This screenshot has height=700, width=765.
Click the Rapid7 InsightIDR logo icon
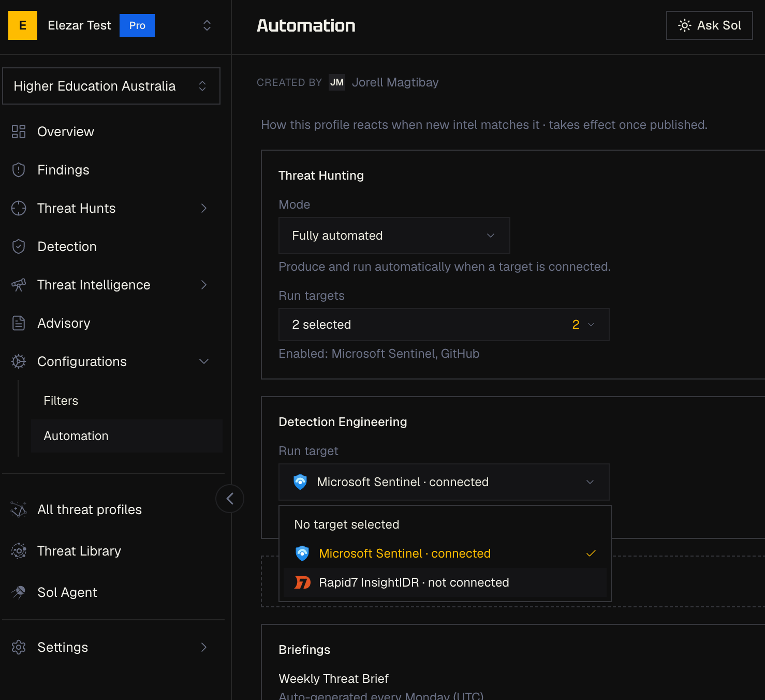coord(302,582)
